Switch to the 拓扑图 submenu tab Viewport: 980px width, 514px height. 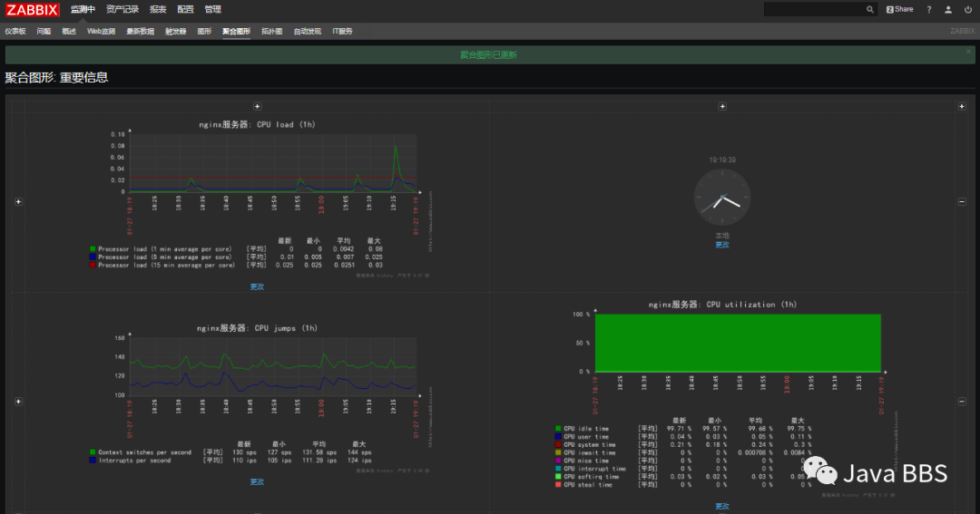[x=271, y=31]
